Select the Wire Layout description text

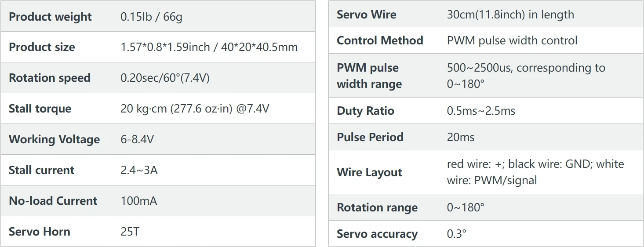tap(535, 172)
